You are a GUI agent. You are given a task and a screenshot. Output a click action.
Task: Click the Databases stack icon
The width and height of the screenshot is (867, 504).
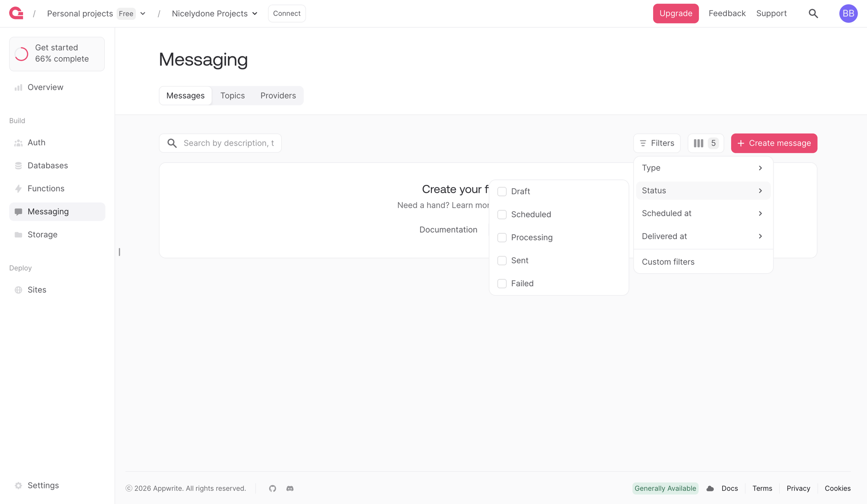(18, 165)
